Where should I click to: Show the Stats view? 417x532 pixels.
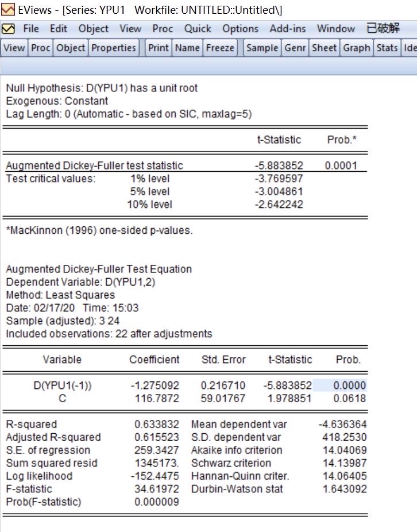(387, 48)
